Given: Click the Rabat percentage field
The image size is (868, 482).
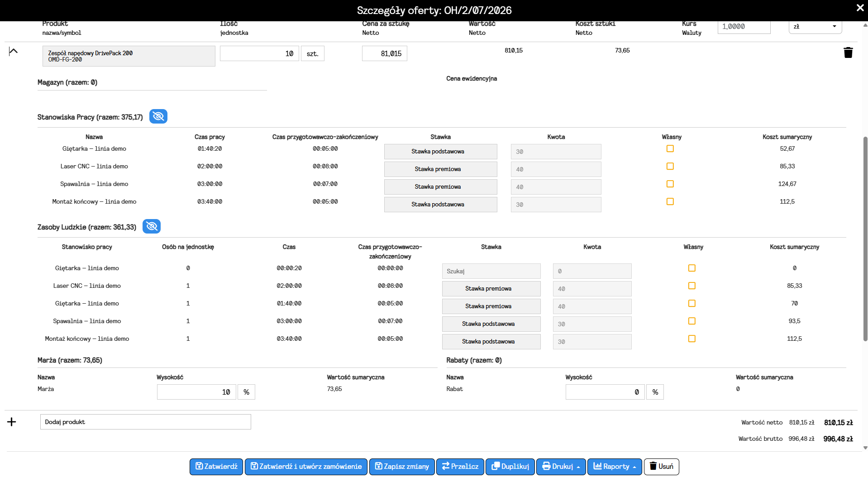Looking at the screenshot, I should coord(605,392).
